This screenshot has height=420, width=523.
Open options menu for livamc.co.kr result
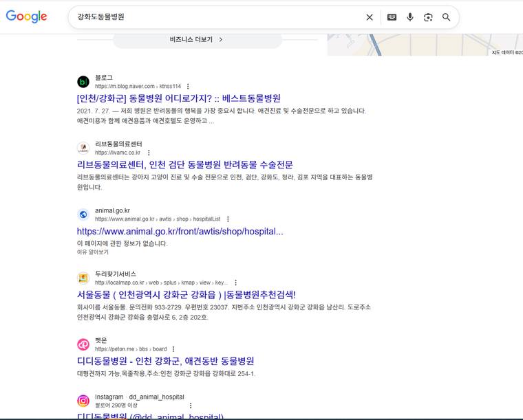149,153
